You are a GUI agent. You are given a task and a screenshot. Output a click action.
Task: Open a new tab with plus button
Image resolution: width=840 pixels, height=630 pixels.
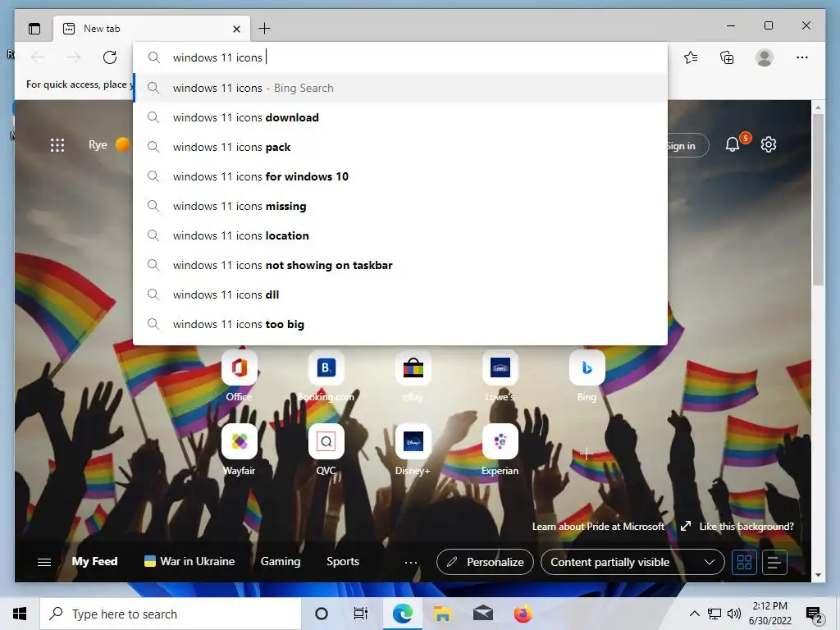(x=265, y=29)
